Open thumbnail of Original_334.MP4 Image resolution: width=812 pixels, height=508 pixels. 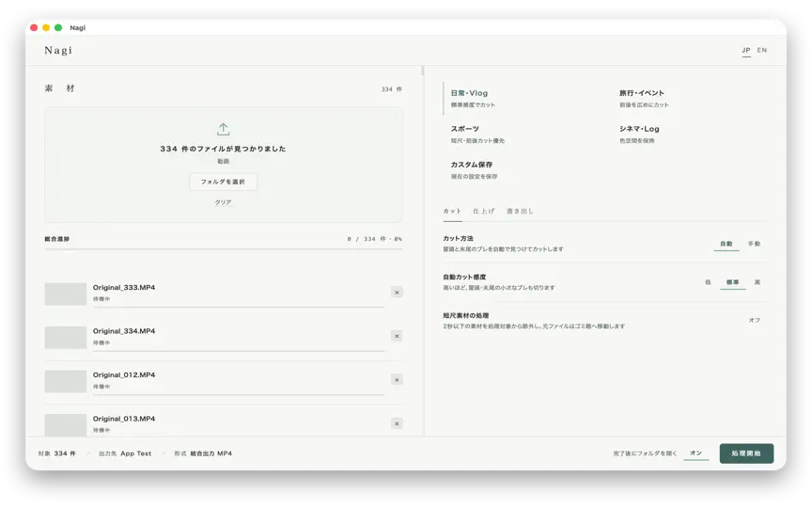(65, 338)
